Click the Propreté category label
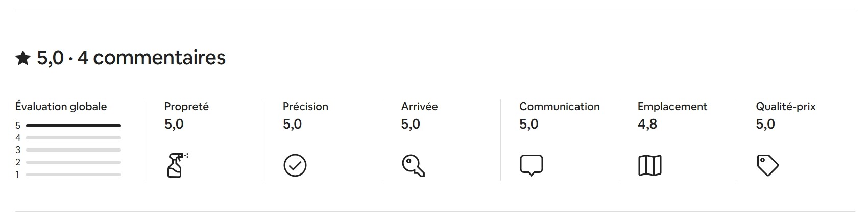 click(186, 107)
